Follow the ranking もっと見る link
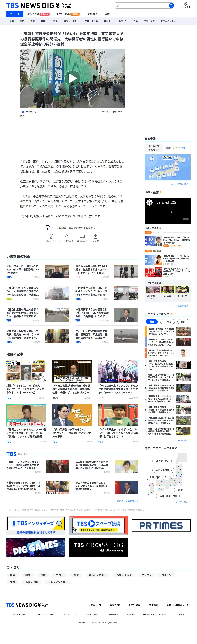This screenshot has height=644, width=197. 184,440
